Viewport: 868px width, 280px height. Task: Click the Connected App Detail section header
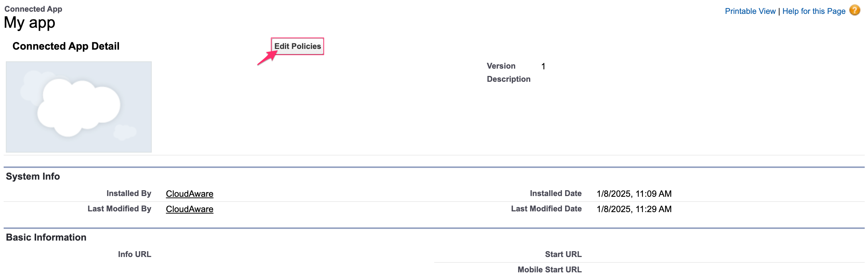pos(66,46)
